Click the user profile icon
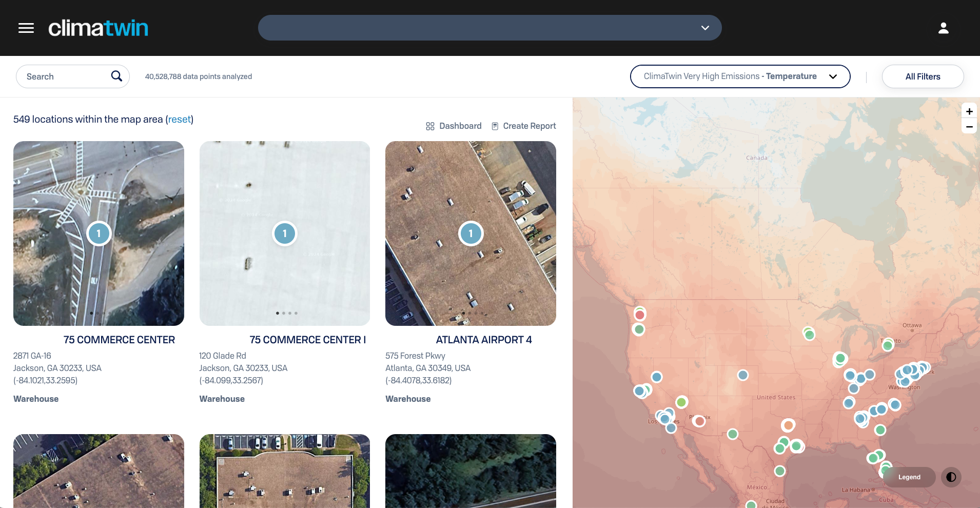Screen dimensions: 980x508 (x=943, y=28)
